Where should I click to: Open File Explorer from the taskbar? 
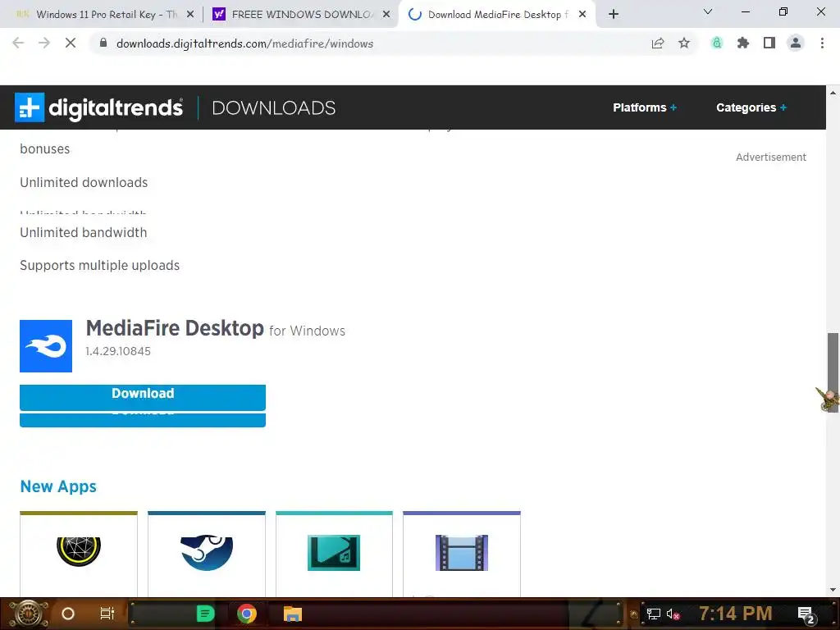[293, 614]
